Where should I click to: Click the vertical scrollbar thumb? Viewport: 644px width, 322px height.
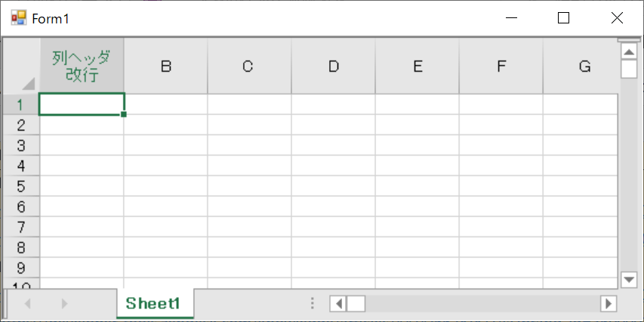click(x=629, y=69)
